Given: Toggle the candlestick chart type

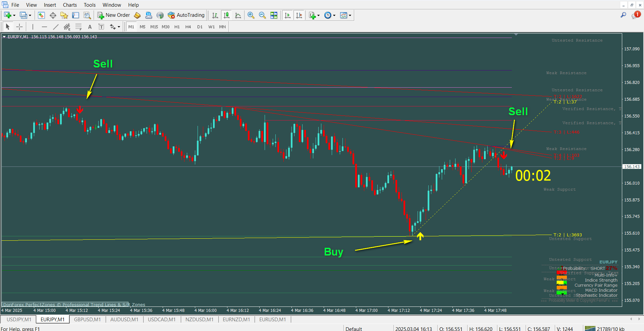Looking at the screenshot, I should coord(227,15).
